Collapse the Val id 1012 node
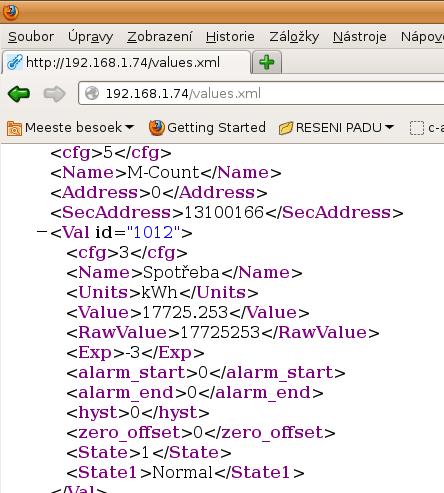Viewport: 444px width, 493px height. [42, 231]
